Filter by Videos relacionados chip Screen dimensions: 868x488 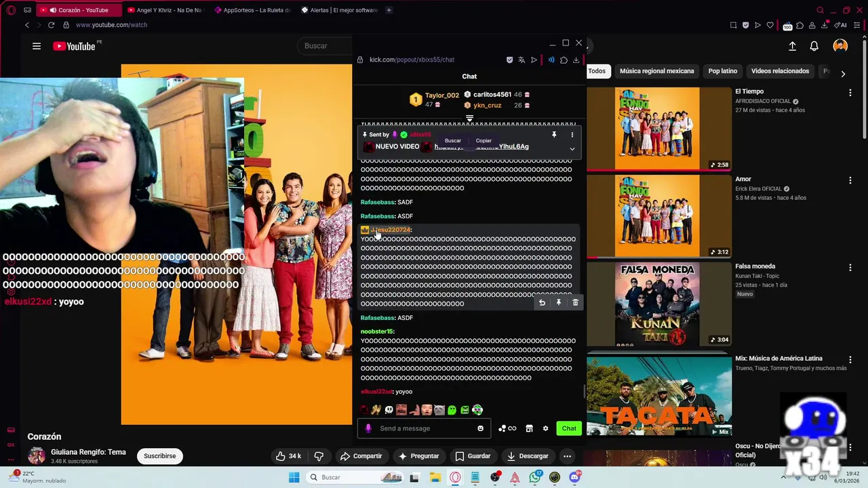click(780, 71)
